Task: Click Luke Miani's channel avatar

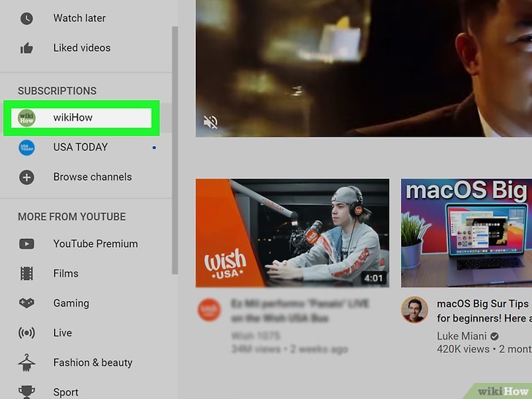Action: (x=414, y=310)
